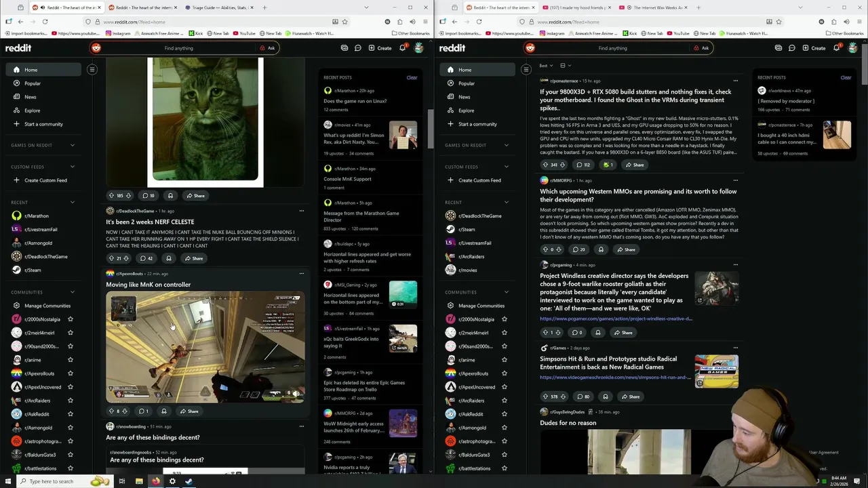
Task: Open comments on Moving like MnK post
Action: point(143,411)
